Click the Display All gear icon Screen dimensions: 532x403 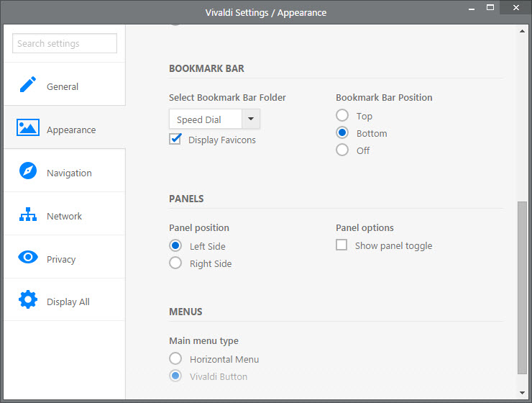(x=28, y=299)
